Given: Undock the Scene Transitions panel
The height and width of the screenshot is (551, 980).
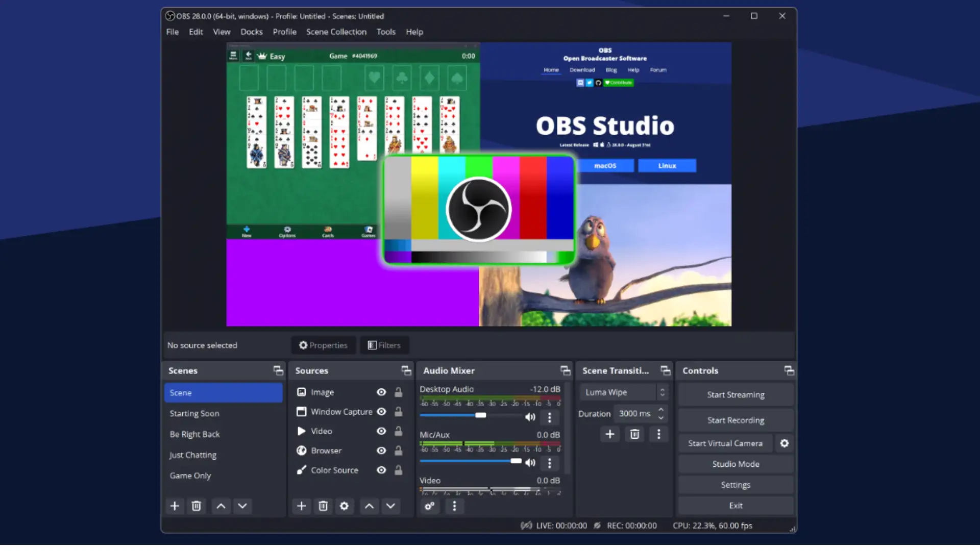Looking at the screenshot, I should point(665,370).
